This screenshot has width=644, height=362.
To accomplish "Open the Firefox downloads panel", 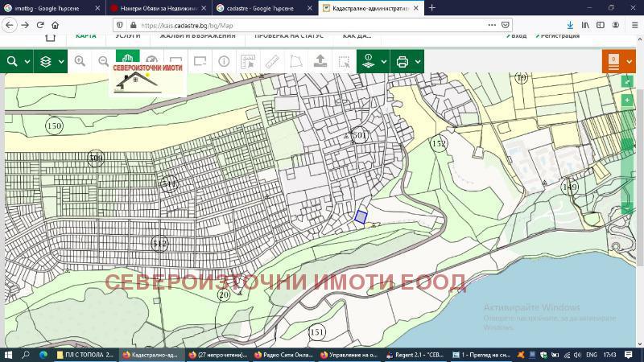I will coord(570,25).
